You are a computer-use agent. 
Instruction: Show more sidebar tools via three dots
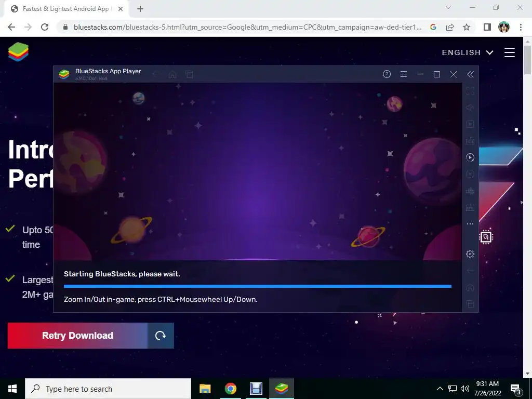[x=470, y=224]
